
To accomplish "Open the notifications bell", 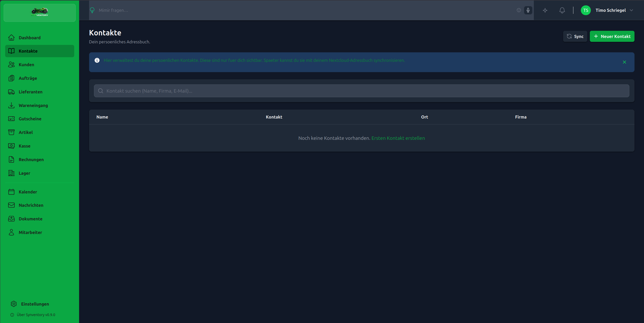I will point(562,10).
